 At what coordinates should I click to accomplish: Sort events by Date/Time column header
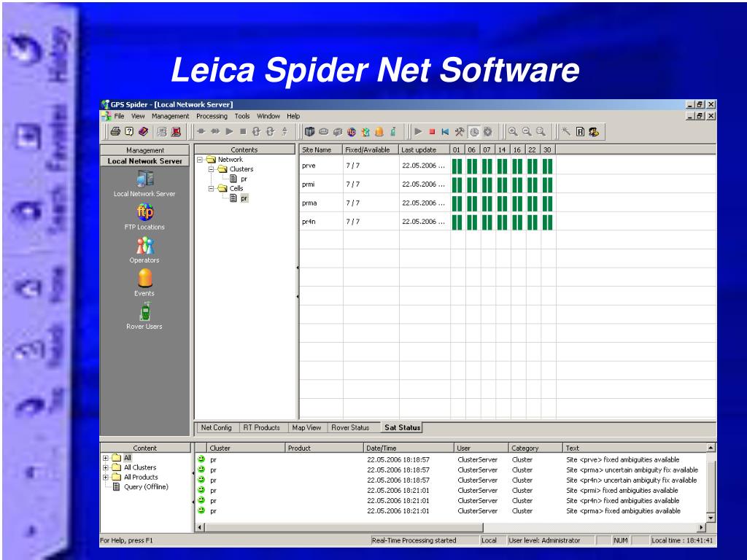(x=409, y=448)
